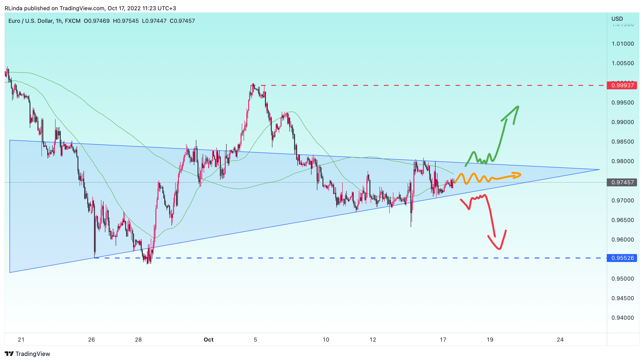
Task: Click the 0.96000 price axis tick
Action: pyautogui.click(x=623, y=239)
